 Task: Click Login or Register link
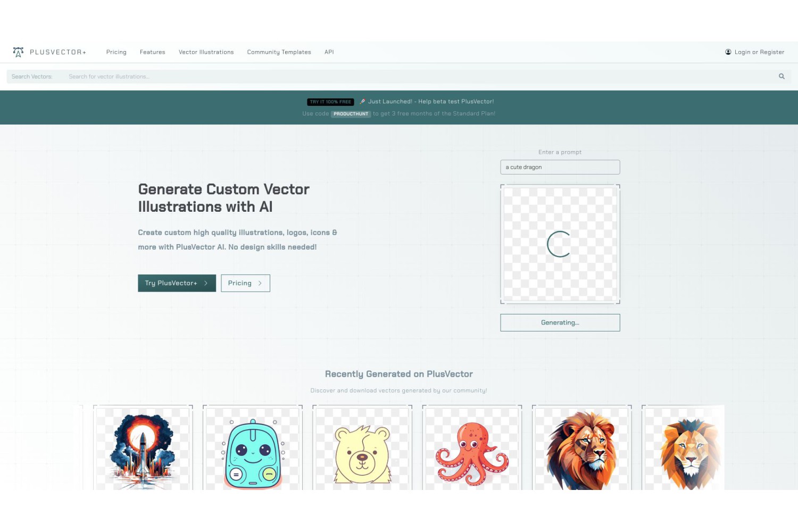tap(759, 52)
